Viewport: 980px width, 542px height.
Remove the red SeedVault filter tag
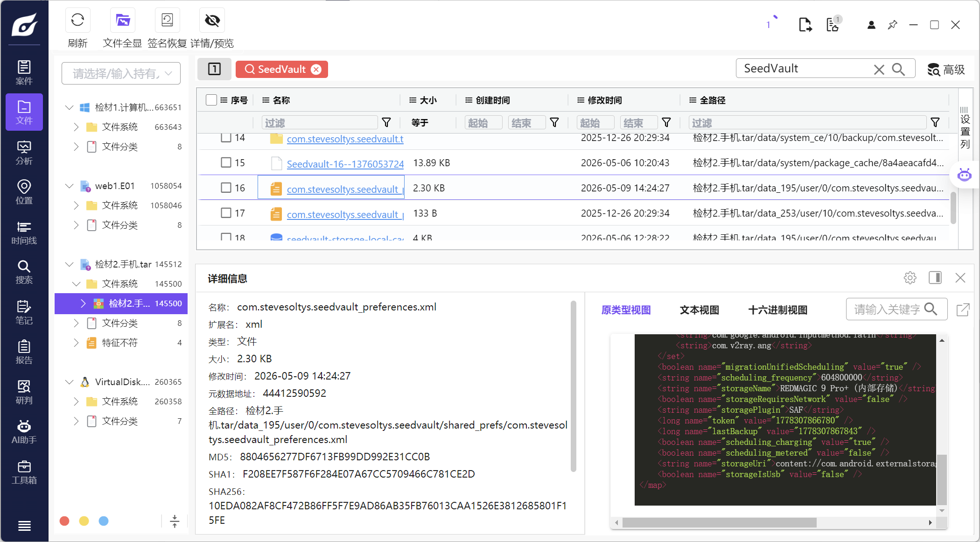point(316,70)
